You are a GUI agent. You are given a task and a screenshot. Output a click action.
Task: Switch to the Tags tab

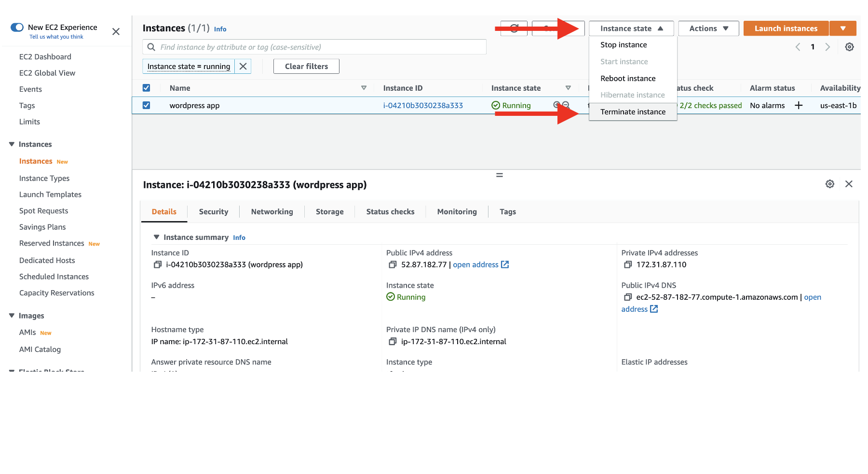(508, 211)
